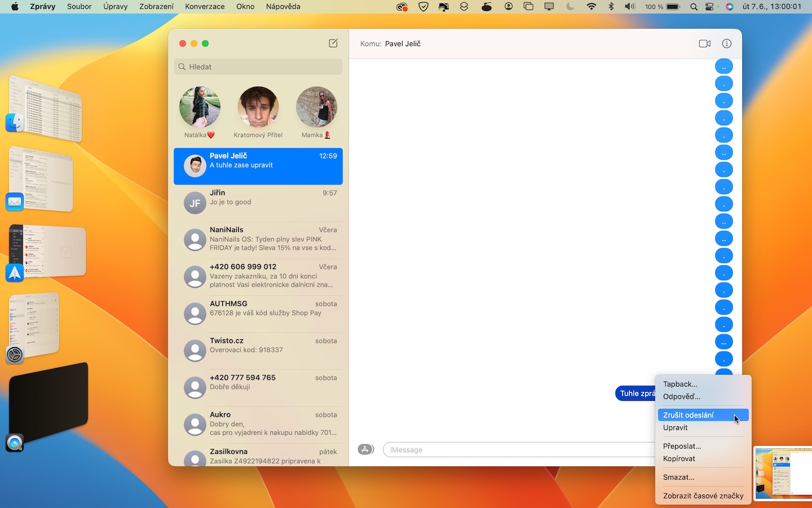Open the Zasilkovna conversation
812x508 pixels.
tap(258, 455)
